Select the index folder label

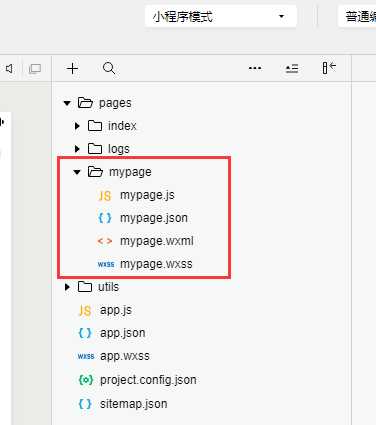pyautogui.click(x=122, y=126)
